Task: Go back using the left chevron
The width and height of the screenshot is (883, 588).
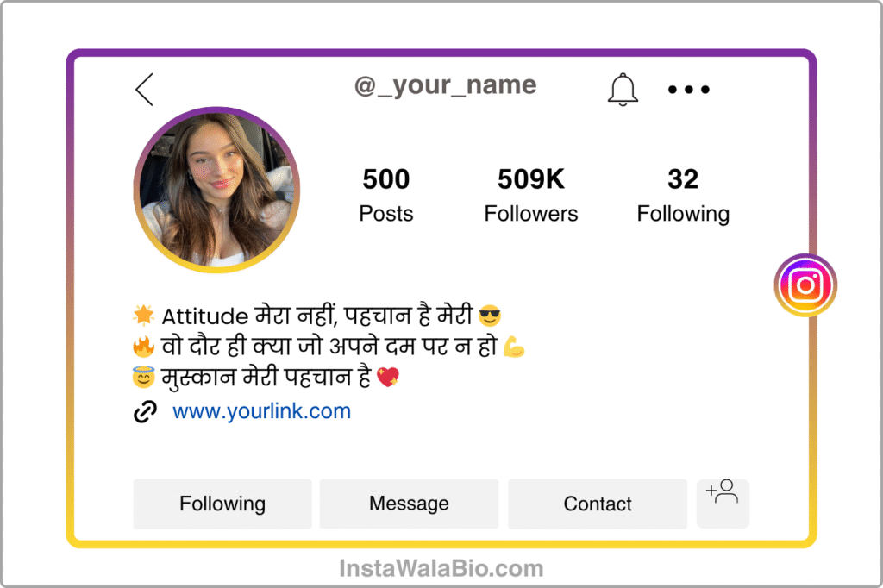Action: point(144,90)
